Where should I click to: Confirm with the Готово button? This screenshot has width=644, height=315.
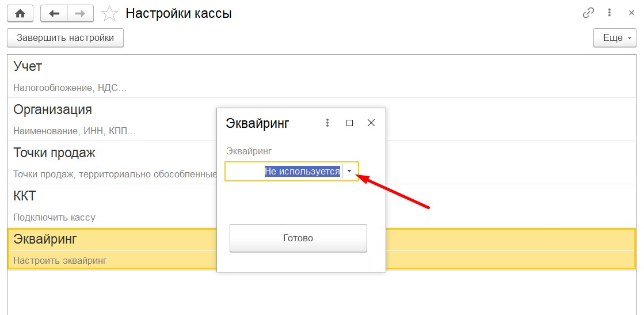[298, 238]
